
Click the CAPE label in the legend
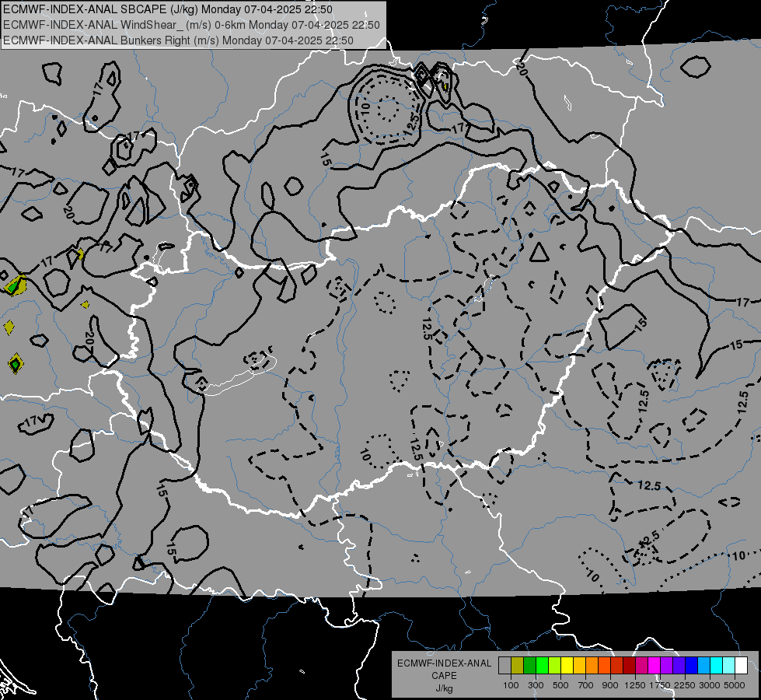click(444, 675)
